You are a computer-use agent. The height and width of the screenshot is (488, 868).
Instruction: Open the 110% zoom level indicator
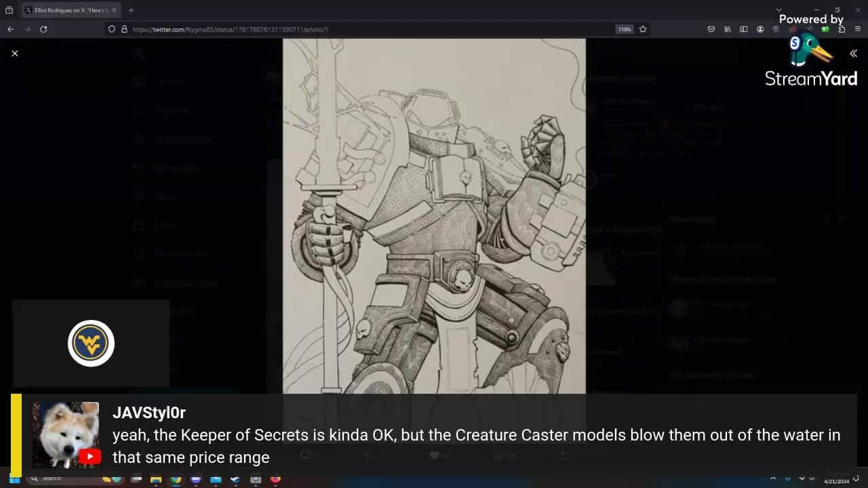(x=624, y=29)
